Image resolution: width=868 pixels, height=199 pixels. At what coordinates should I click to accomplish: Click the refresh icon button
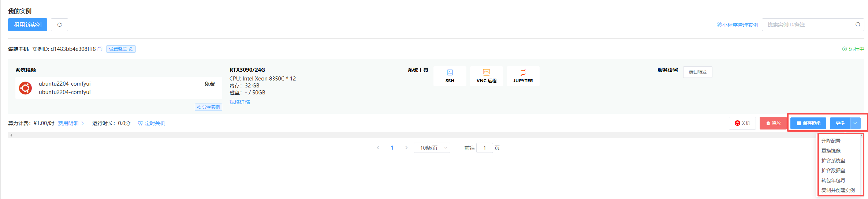click(x=59, y=25)
